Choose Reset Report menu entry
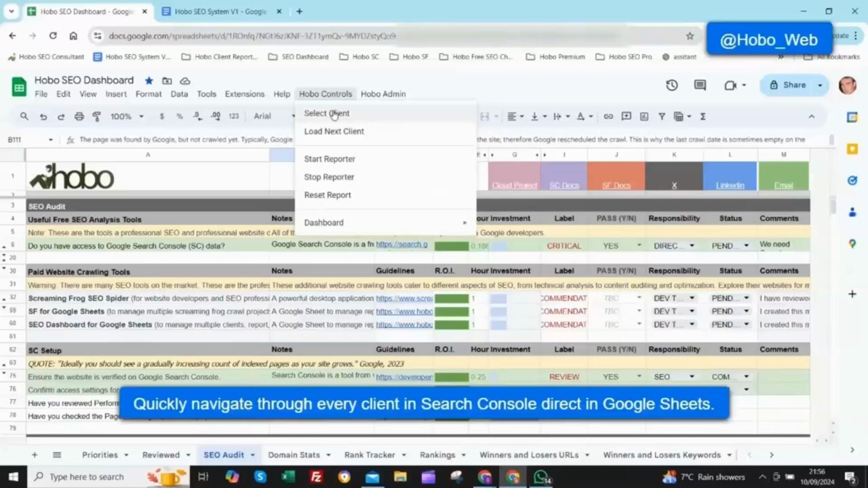868x488 pixels. click(x=385, y=195)
